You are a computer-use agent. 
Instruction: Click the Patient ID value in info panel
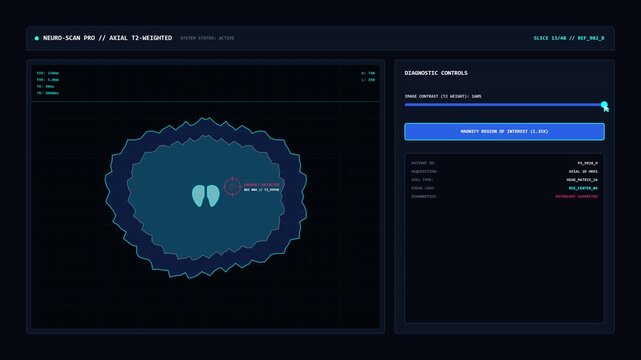587,163
